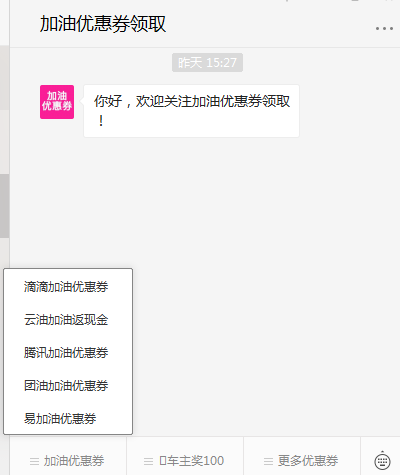Click the list icon beside 更多优惠券

tap(268, 461)
